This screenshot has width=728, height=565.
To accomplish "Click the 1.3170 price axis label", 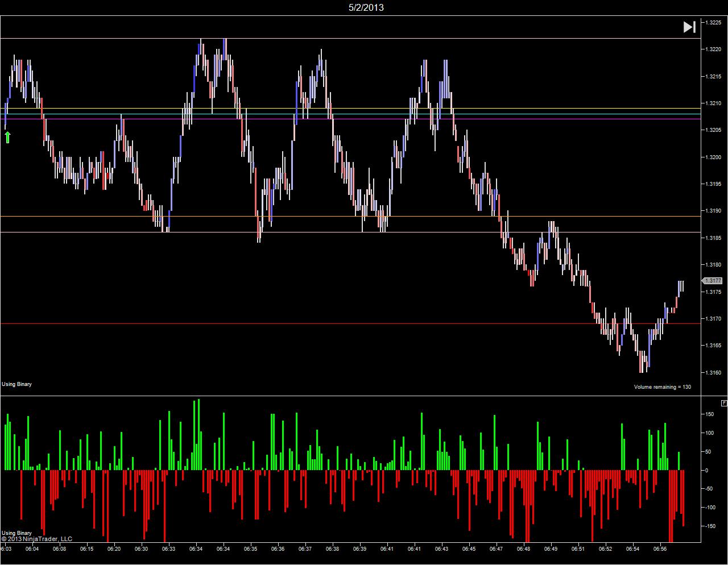I will [713, 318].
